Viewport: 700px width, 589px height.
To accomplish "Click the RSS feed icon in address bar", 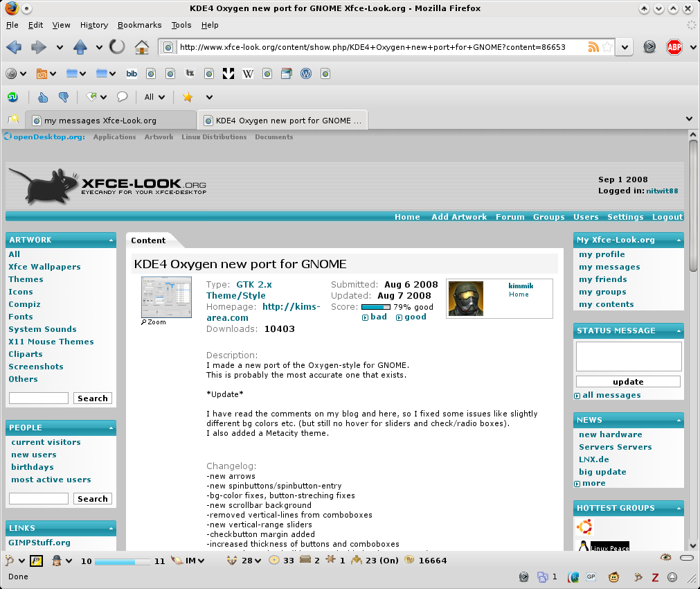I will pyautogui.click(x=593, y=47).
